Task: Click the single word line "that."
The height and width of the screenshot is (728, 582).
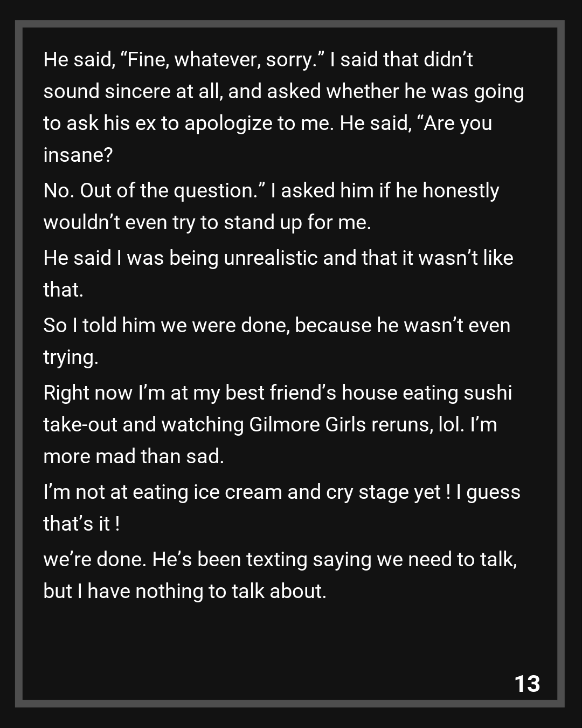Action: pyautogui.click(x=64, y=290)
